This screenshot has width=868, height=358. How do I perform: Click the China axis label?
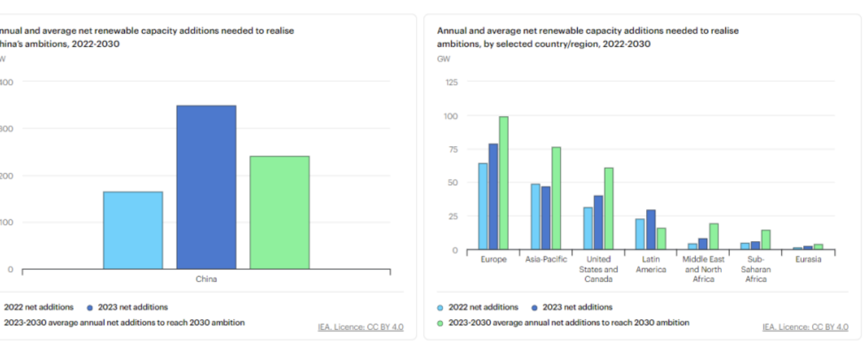[206, 279]
